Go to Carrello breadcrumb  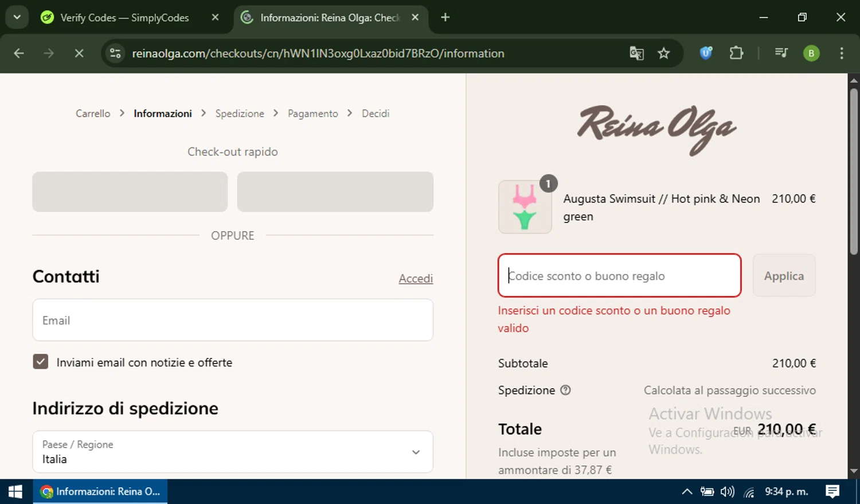point(93,114)
